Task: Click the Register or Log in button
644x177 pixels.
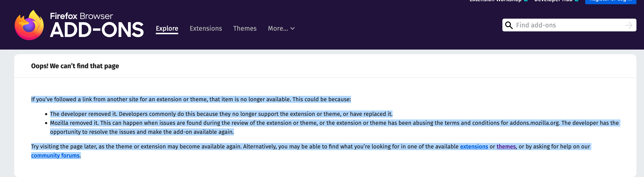Action: tap(611, 1)
